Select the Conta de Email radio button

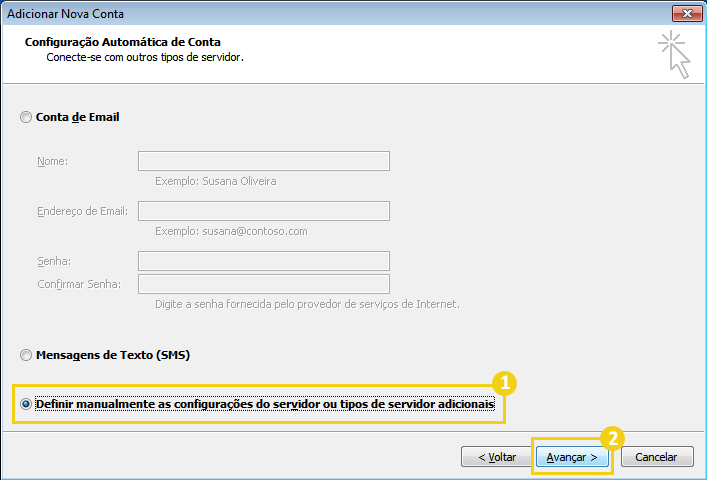(26, 118)
